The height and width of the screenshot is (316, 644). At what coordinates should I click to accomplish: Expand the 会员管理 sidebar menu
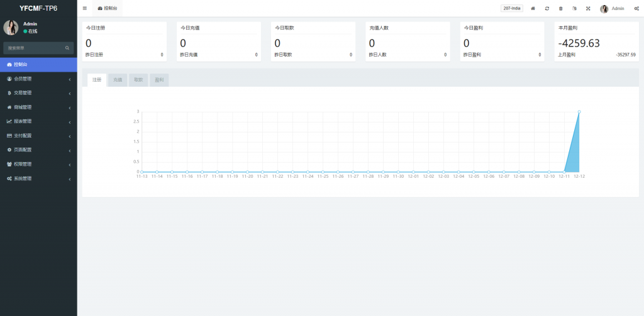click(38, 79)
